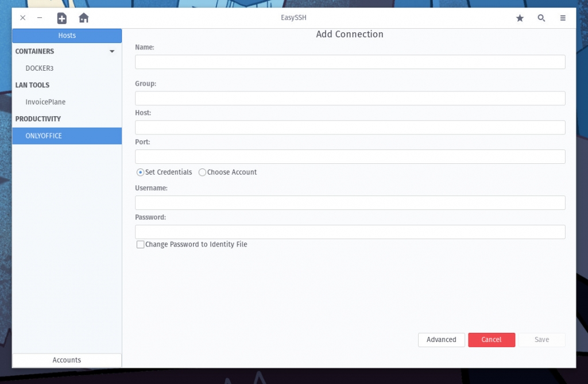Click the Advanced button
Image resolution: width=588 pixels, height=384 pixels.
coord(441,340)
